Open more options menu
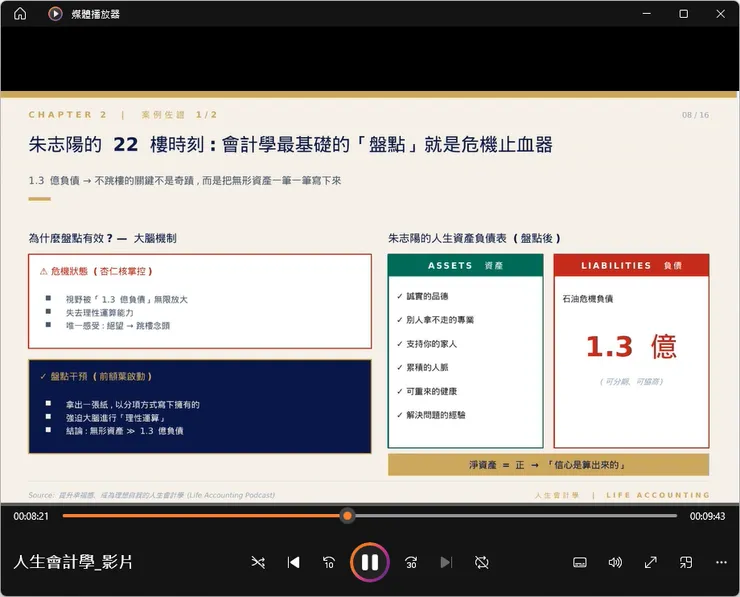 pyautogui.click(x=721, y=562)
